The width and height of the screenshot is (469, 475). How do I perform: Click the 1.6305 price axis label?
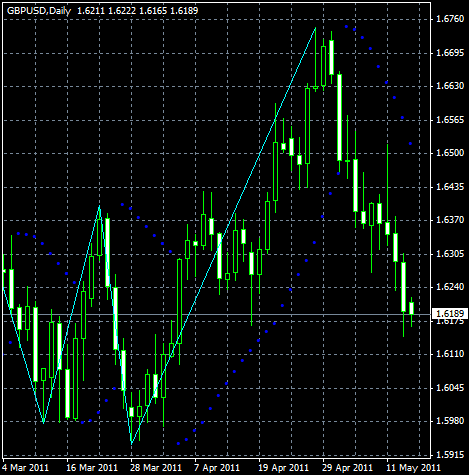click(x=450, y=254)
